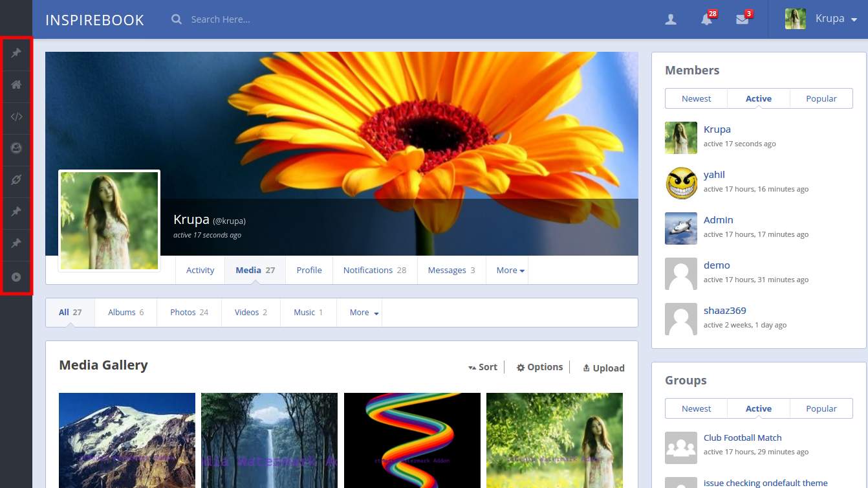Click the Upload button in Media Gallery
The width and height of the screenshot is (868, 488).
pyautogui.click(x=603, y=368)
